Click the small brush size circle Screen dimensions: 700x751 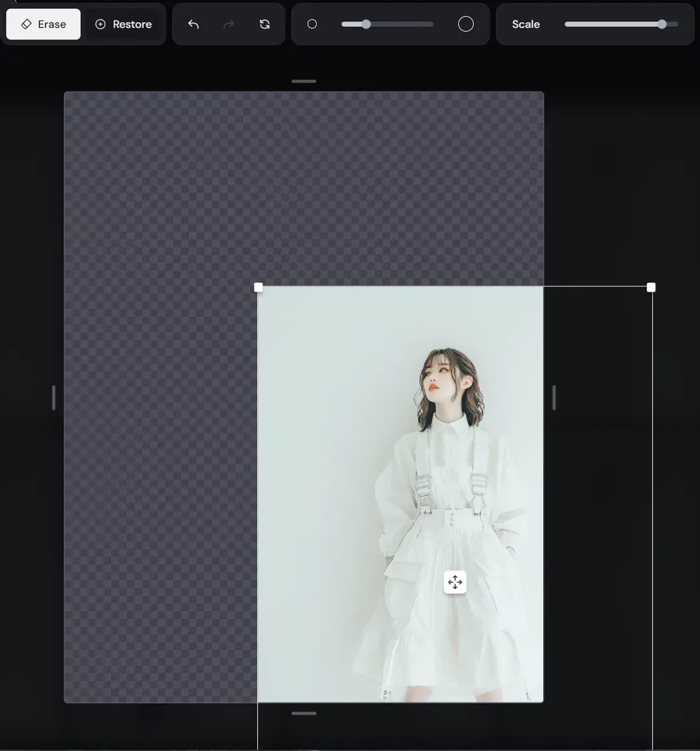coord(312,24)
